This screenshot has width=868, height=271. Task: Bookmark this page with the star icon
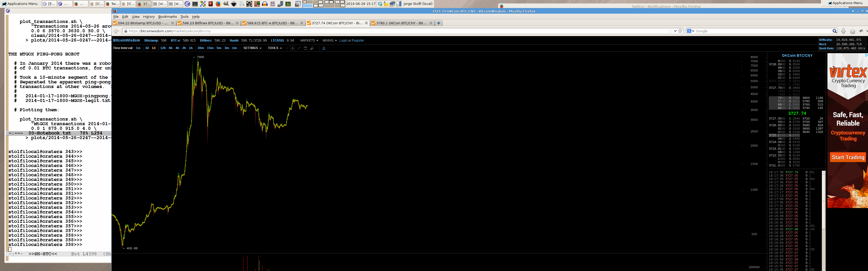(670, 31)
